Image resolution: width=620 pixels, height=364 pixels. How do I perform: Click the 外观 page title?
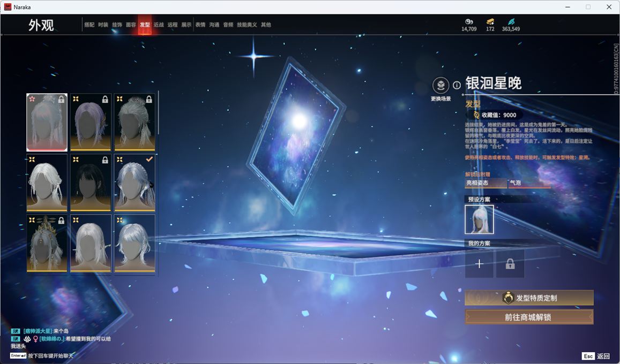pos(41,25)
